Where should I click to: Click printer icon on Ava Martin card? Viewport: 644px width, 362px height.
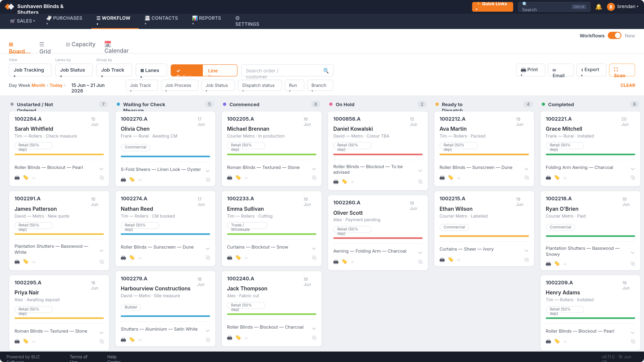(442, 178)
